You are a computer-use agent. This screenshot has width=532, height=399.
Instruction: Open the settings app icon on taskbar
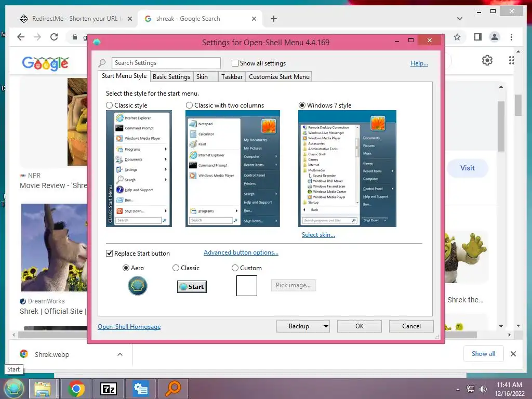point(140,389)
